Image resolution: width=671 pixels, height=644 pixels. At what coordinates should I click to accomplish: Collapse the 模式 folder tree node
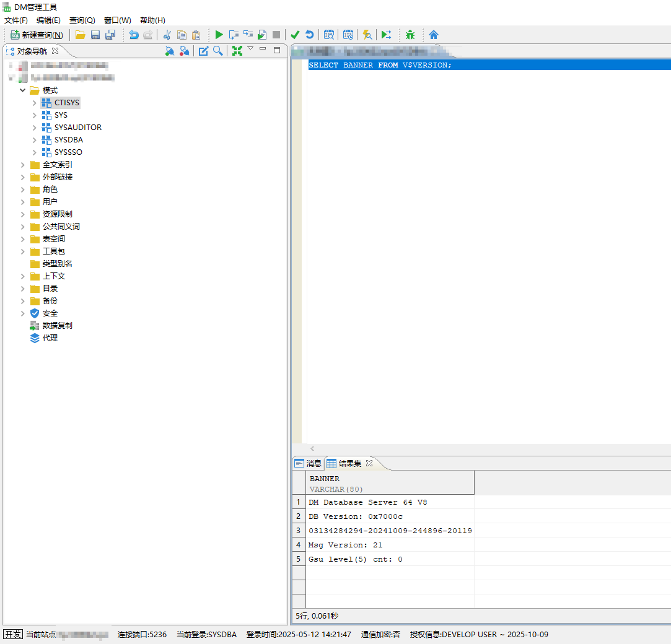pyautogui.click(x=23, y=90)
